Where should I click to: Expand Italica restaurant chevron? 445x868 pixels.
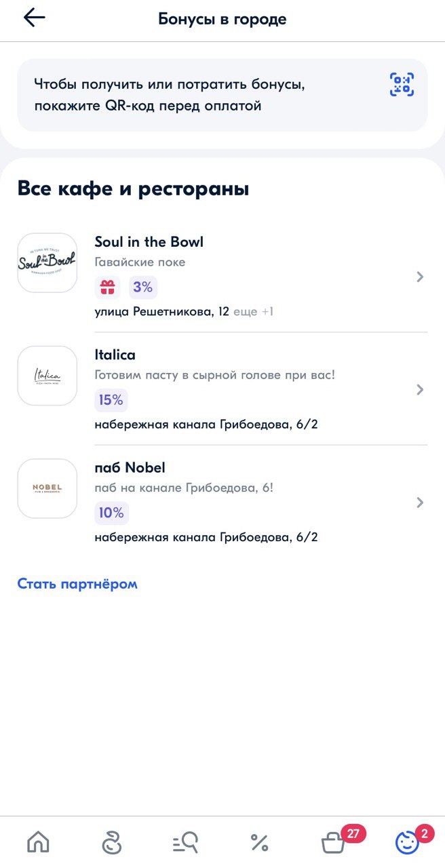(x=420, y=390)
